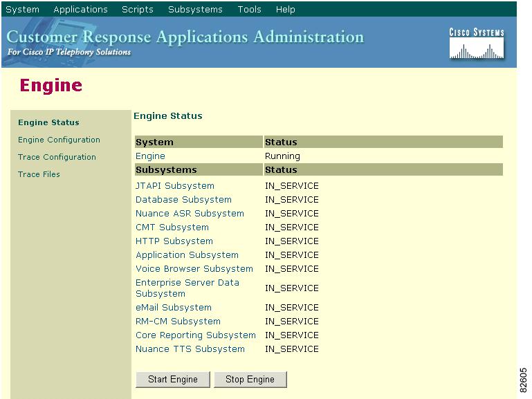Screen dimensions: 532x399
Task: Click the Engine Status section heading
Action: click(x=168, y=116)
